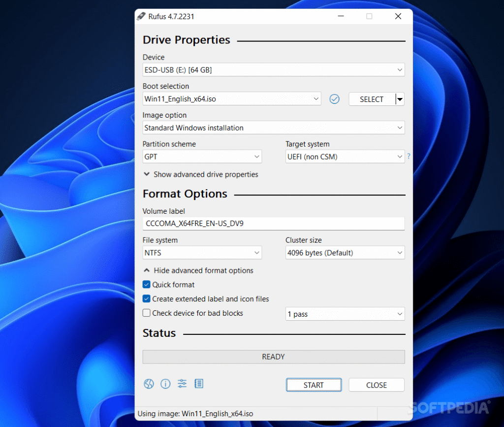Open the About information icon
This screenshot has height=427, width=504.
165,384
